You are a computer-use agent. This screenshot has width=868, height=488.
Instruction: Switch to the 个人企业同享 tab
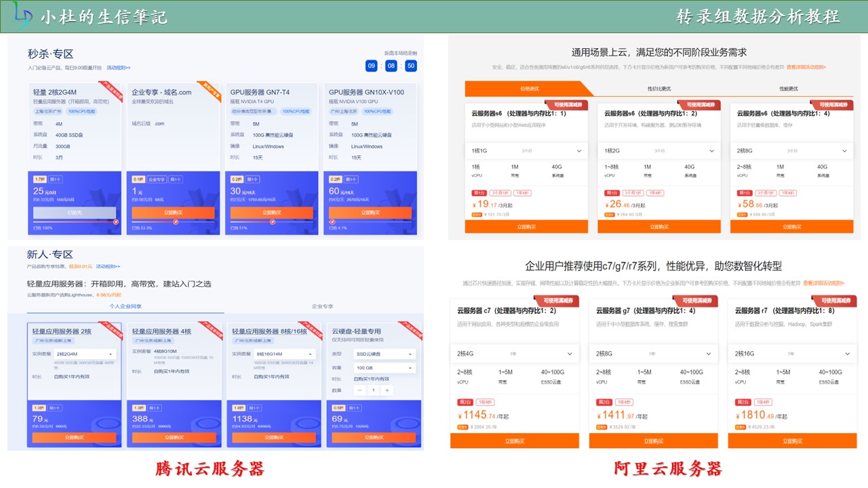tap(125, 306)
